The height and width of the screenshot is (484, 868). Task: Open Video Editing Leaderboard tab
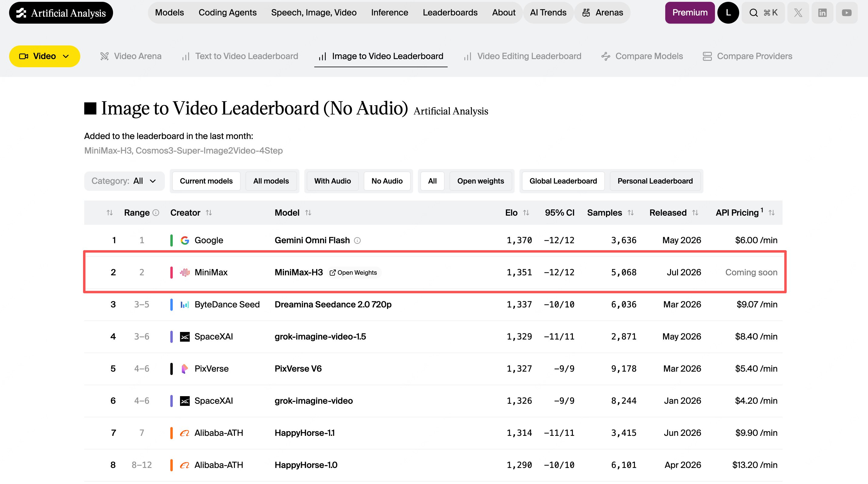point(522,56)
